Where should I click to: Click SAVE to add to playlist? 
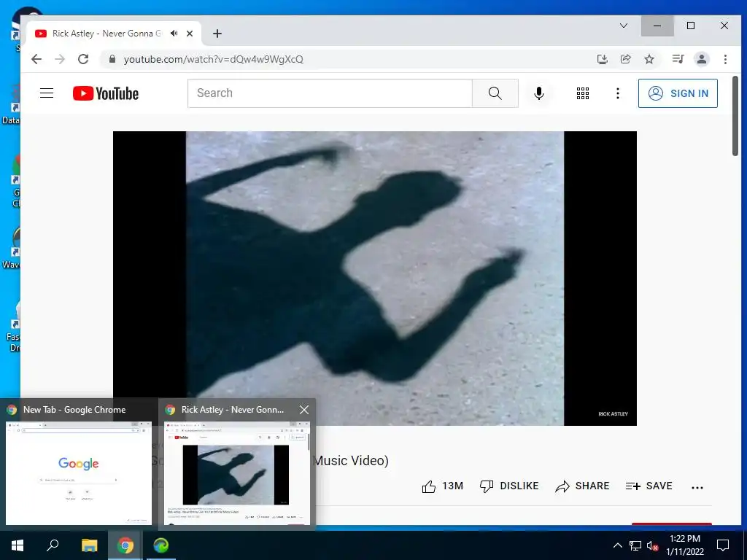[649, 486]
